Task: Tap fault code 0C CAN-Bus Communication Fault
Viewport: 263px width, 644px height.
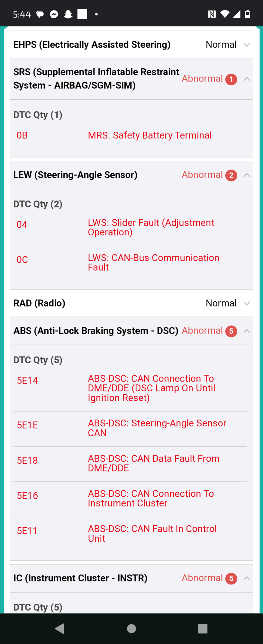Action: click(153, 262)
